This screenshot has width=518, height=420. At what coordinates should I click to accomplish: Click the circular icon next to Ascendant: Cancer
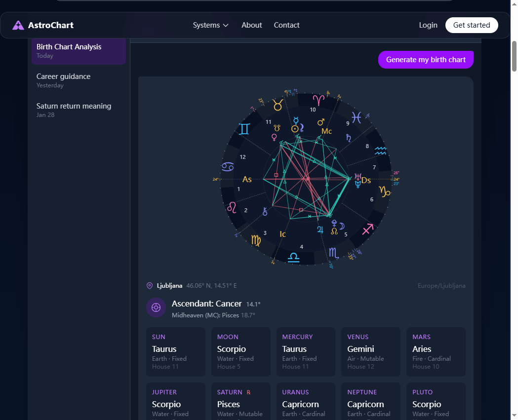click(156, 307)
